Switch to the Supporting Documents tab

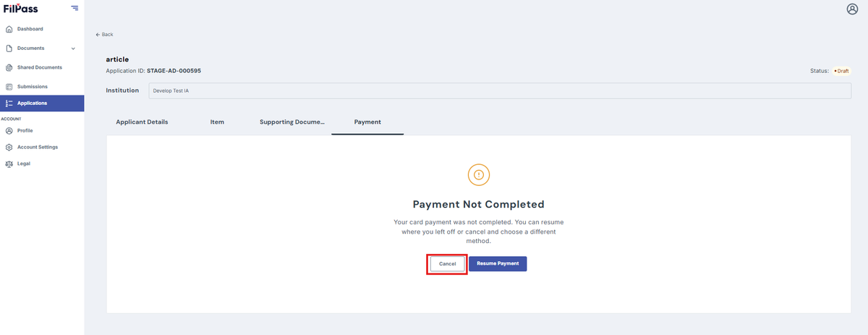click(292, 122)
